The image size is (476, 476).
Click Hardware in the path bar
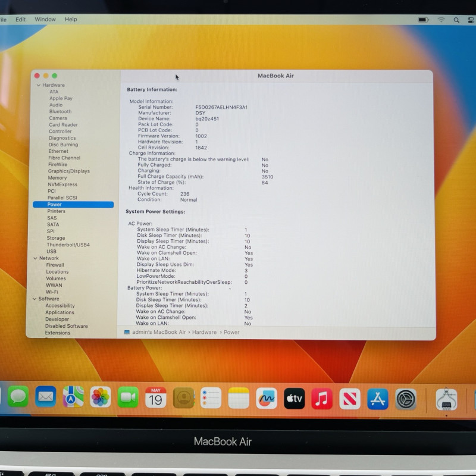(204, 333)
